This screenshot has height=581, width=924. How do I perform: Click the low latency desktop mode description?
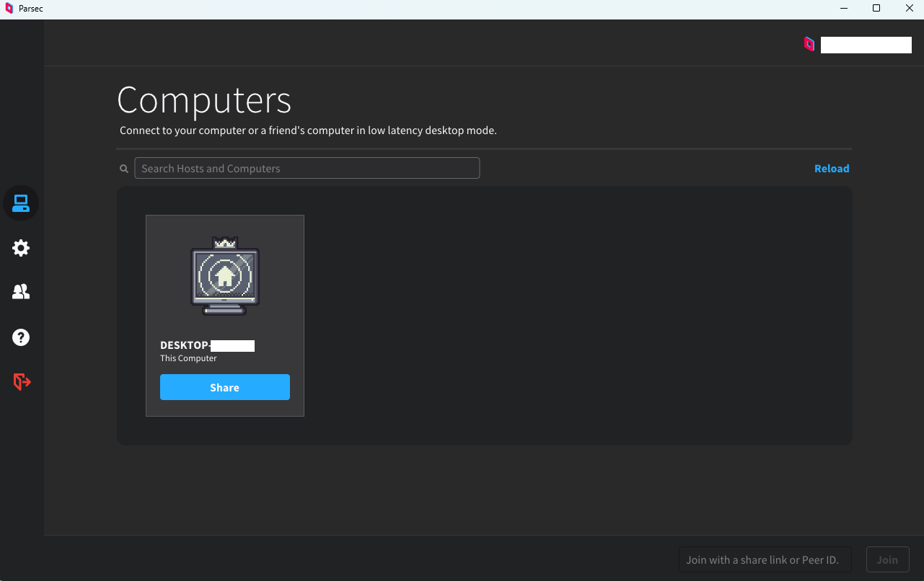308,130
